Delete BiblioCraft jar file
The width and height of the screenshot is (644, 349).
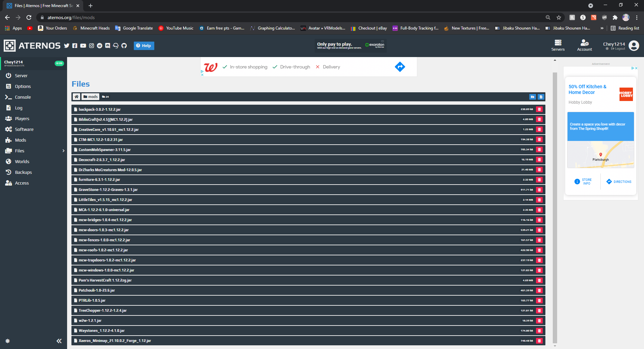tap(539, 119)
